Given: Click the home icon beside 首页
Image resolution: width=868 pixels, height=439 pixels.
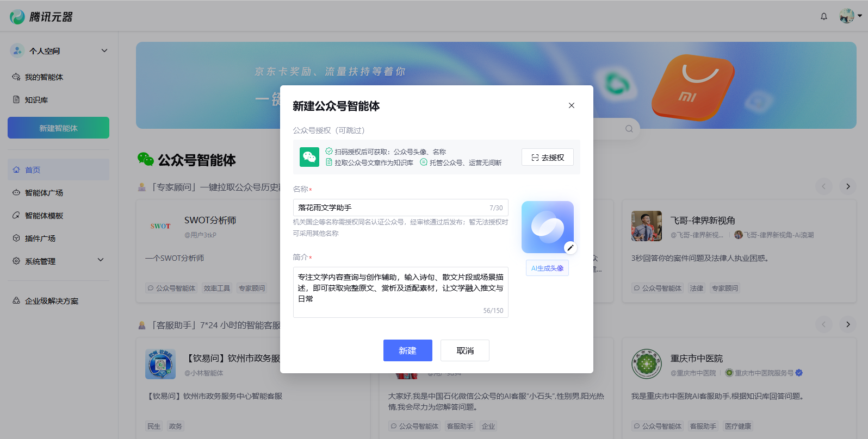Looking at the screenshot, I should [x=16, y=170].
